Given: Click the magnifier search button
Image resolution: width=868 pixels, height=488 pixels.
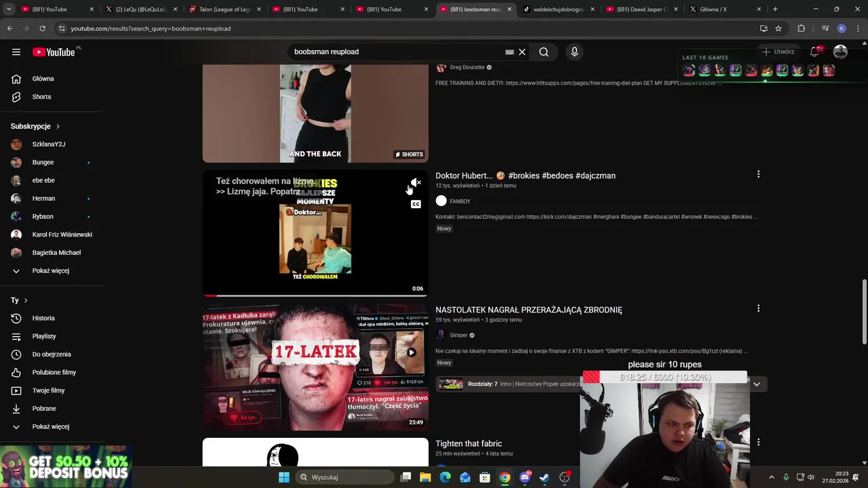Looking at the screenshot, I should pos(544,52).
